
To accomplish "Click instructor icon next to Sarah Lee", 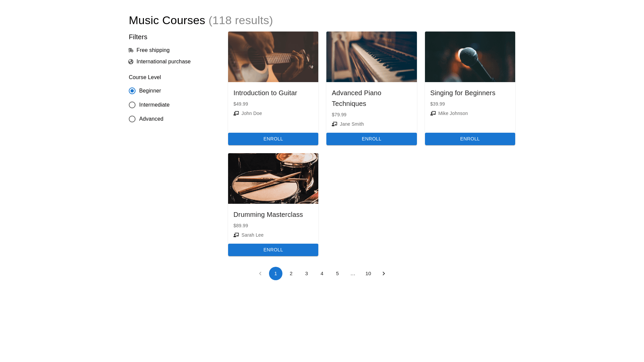I will coord(236,235).
